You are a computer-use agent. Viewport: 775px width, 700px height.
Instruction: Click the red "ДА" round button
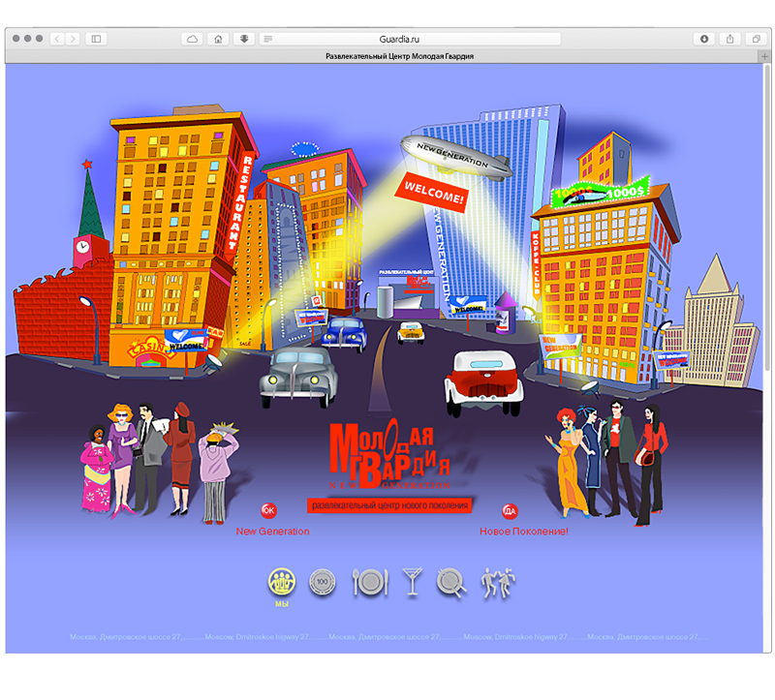[510, 511]
